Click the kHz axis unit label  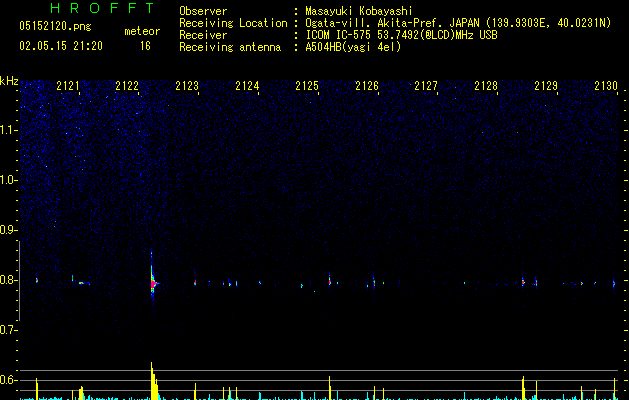[9, 81]
